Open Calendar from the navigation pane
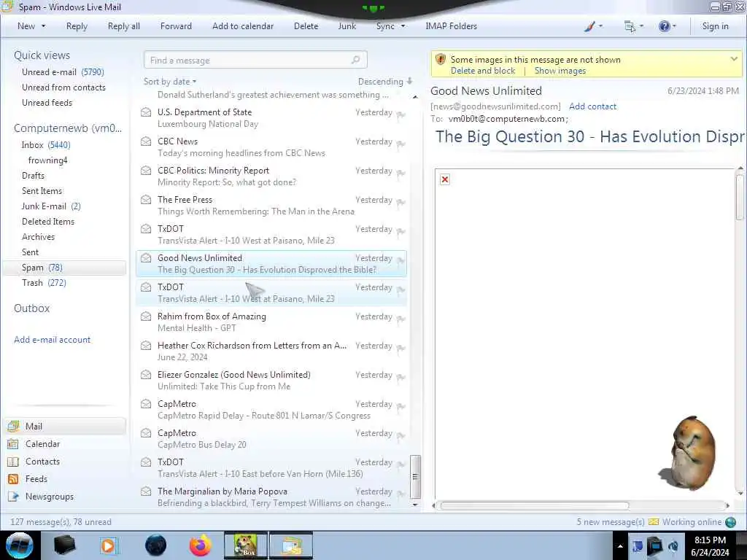Viewport: 747px width, 560px height. coord(42,444)
